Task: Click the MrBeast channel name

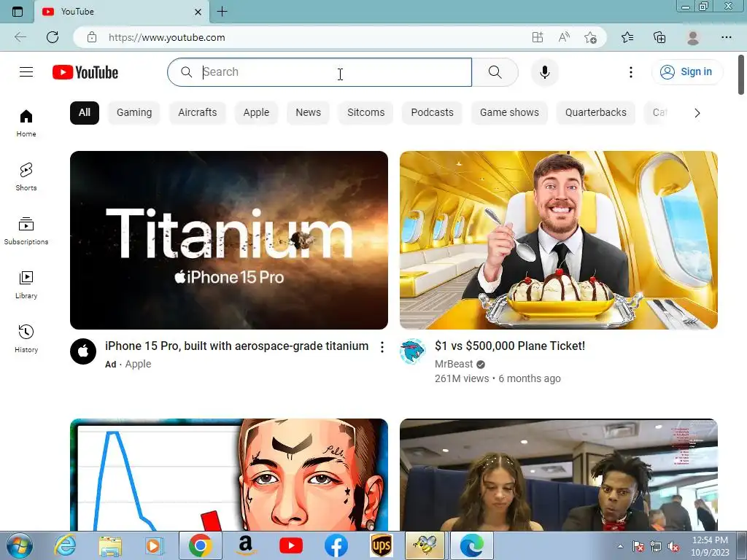Action: click(x=454, y=365)
